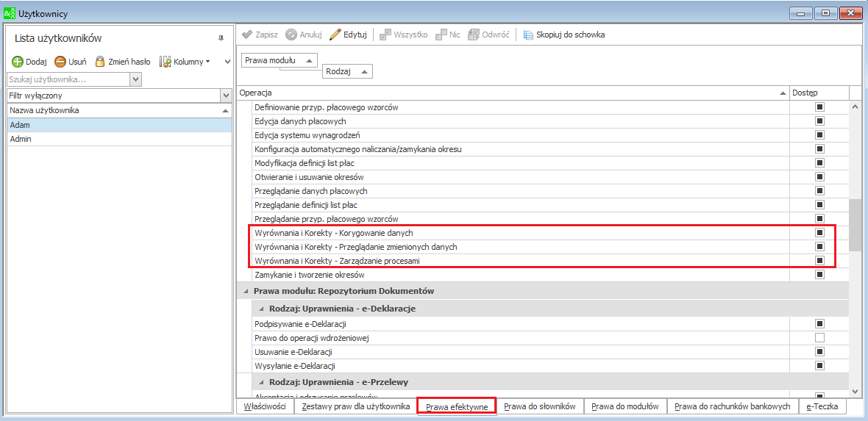Click the Prawa modułu grouping box
Viewport: 868px width, 421px height.
coord(280,60)
